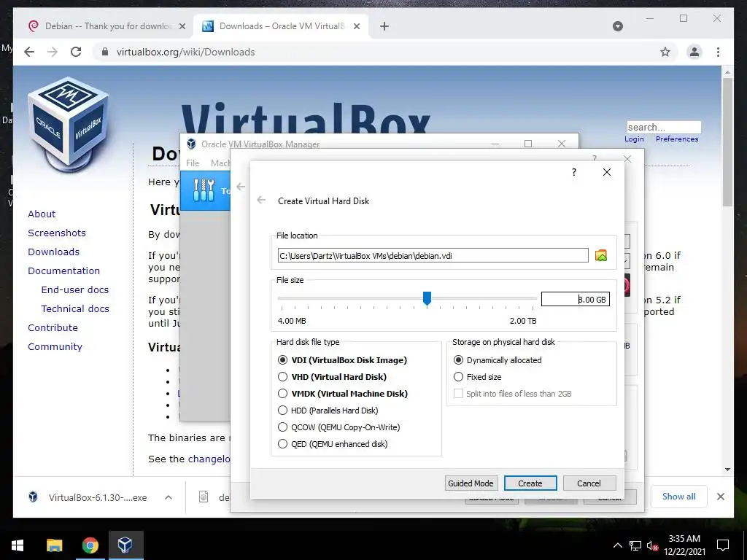This screenshot has width=747, height=560.
Task: Open the Screenshots link
Action: point(57,233)
